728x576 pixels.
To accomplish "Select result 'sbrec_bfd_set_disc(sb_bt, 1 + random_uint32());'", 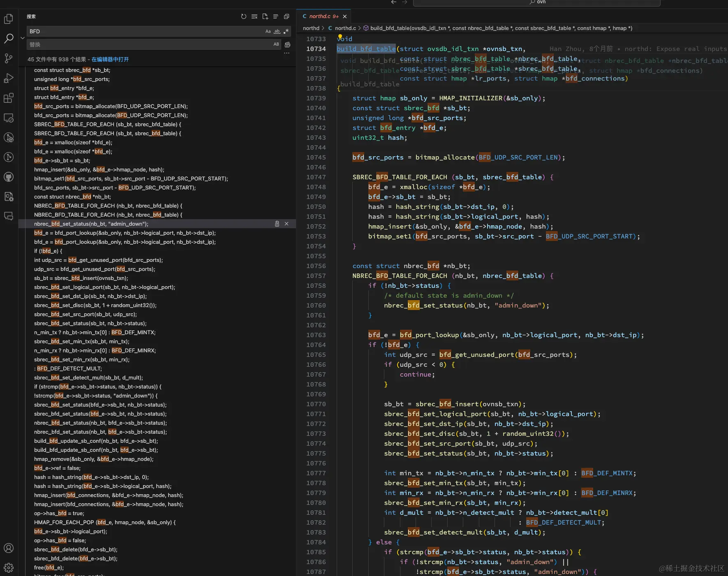I will point(95,305).
